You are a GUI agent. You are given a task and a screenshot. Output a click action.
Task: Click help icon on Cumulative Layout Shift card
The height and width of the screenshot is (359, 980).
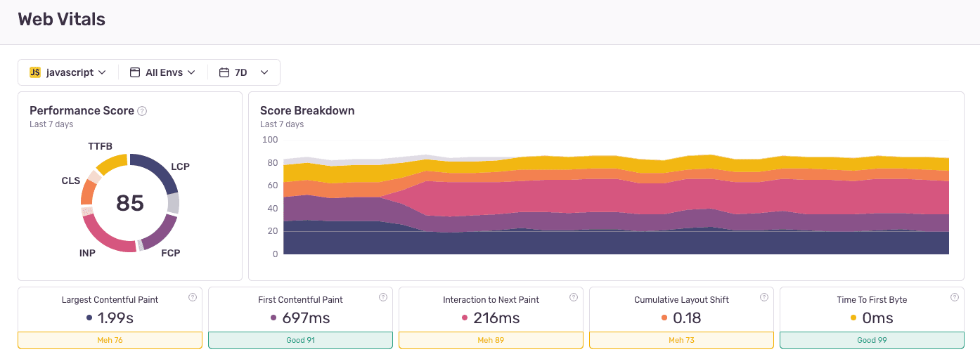764,297
